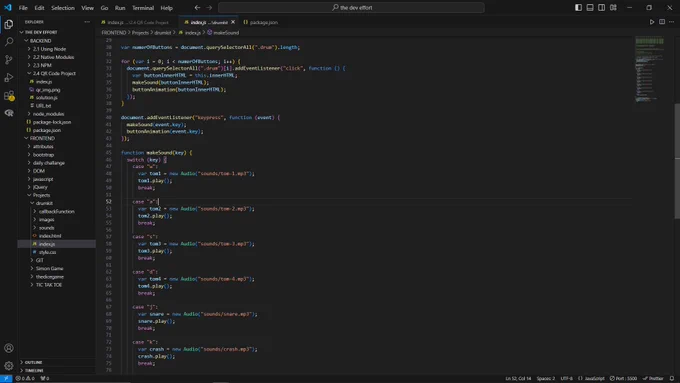Click the Prettier status bar item

pyautogui.click(x=653, y=378)
